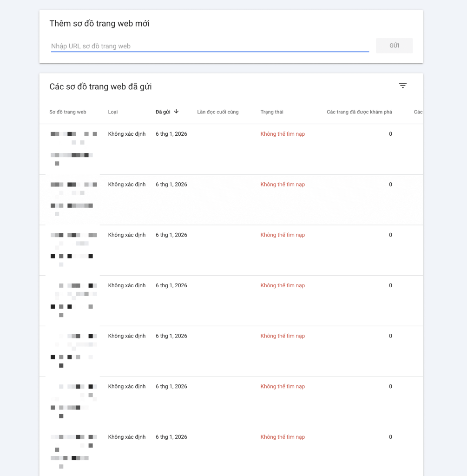Select the discovered pages count in third row
Screen dimensions: 467x476
[x=390, y=235]
